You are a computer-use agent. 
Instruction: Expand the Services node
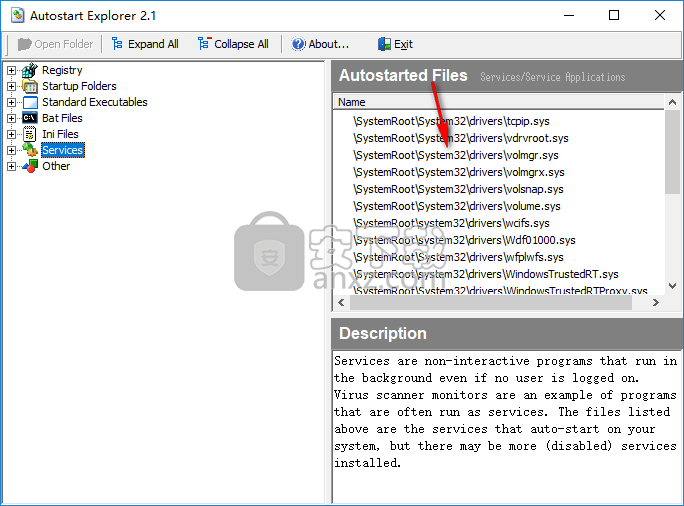(x=12, y=150)
